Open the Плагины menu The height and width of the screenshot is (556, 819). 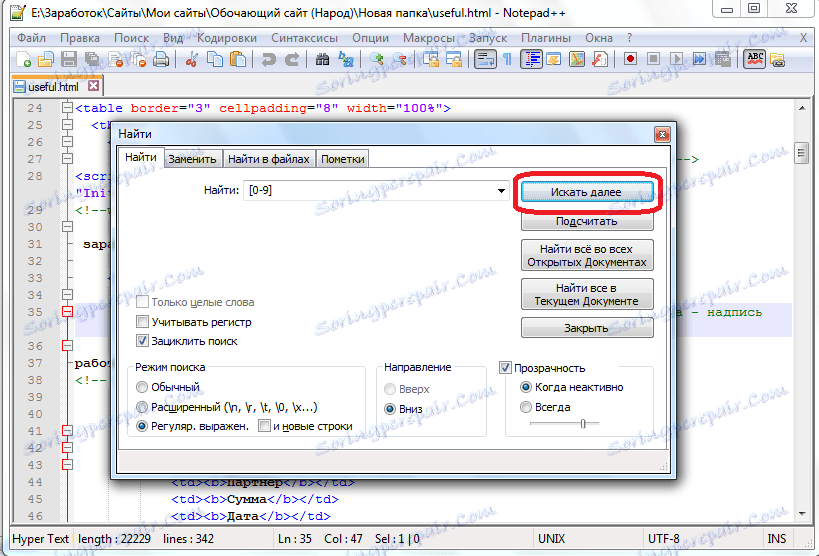546,38
